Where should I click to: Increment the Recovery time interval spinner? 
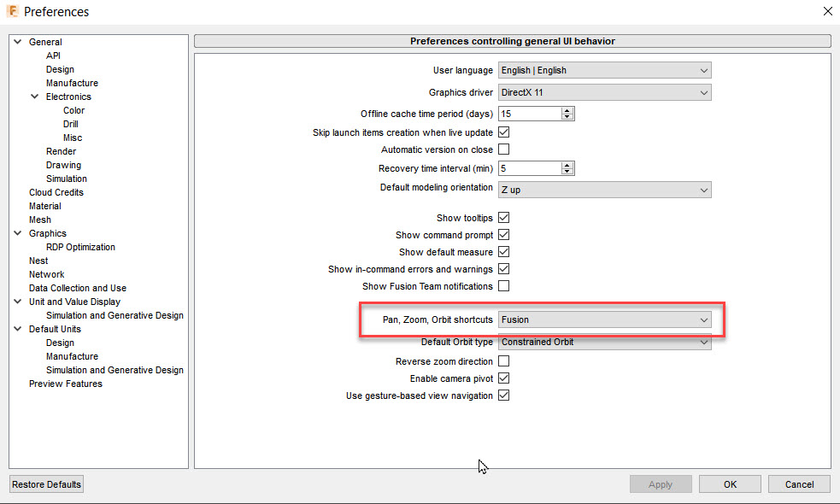pos(569,164)
